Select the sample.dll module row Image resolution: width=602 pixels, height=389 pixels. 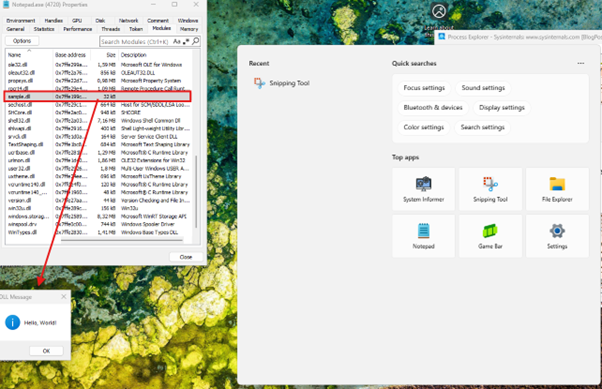point(98,96)
